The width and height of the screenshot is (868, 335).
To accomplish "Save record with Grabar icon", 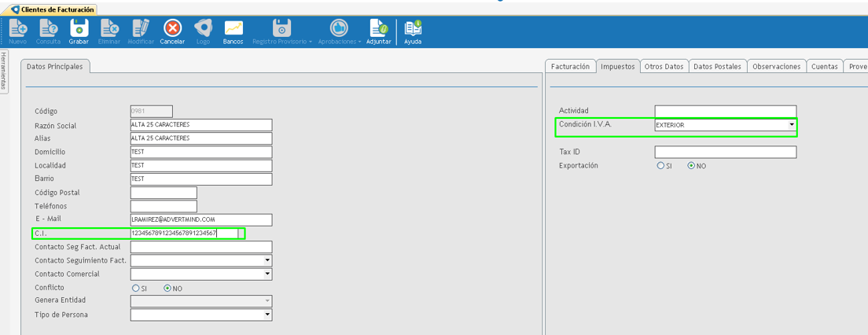I will 79,31.
